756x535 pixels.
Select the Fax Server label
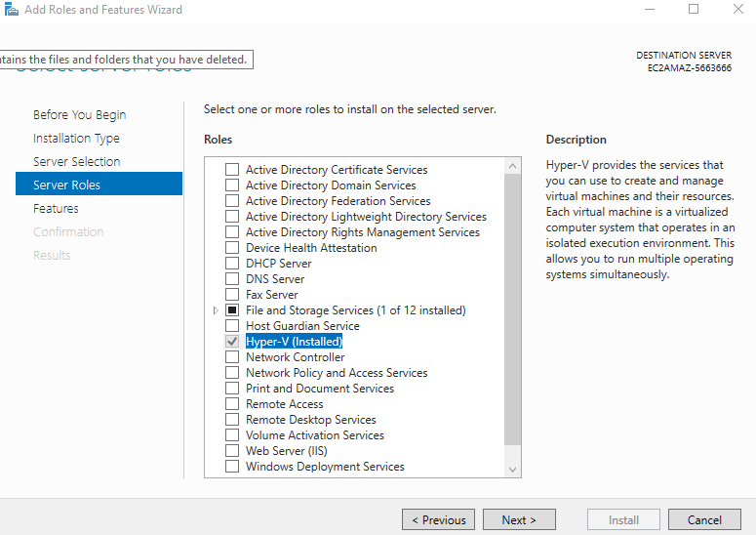272,295
